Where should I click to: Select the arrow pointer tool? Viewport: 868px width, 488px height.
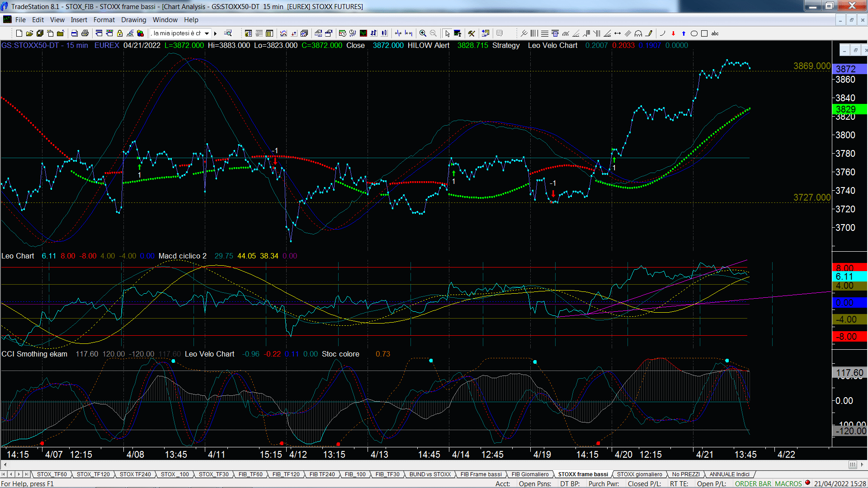(447, 33)
